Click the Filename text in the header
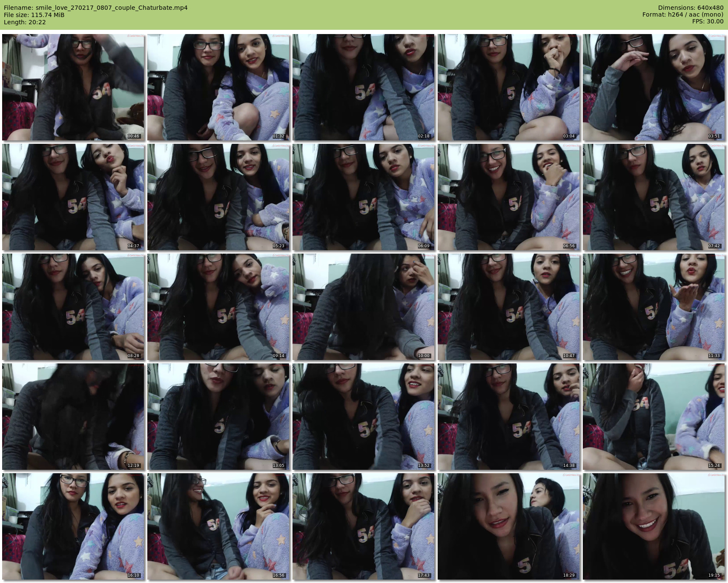728x583 pixels. [96, 8]
